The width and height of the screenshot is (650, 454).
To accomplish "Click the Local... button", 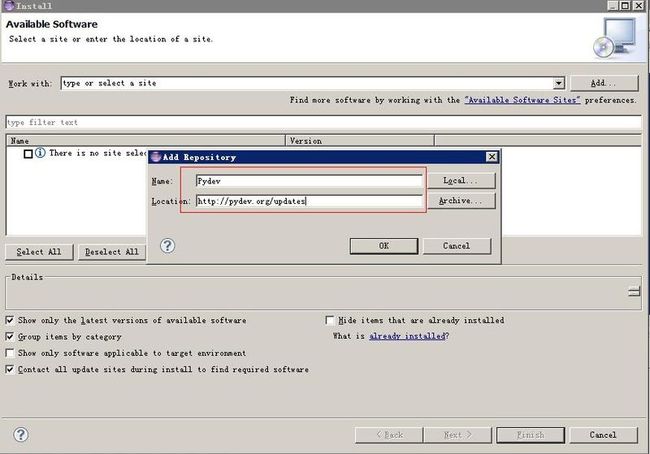I will coord(461,181).
